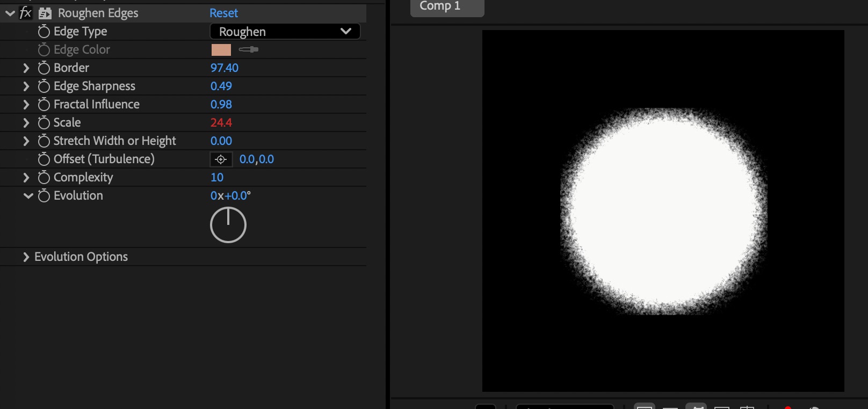This screenshot has height=409, width=868.
Task: Click the Evolution stopwatch icon
Action: pyautogui.click(x=44, y=196)
